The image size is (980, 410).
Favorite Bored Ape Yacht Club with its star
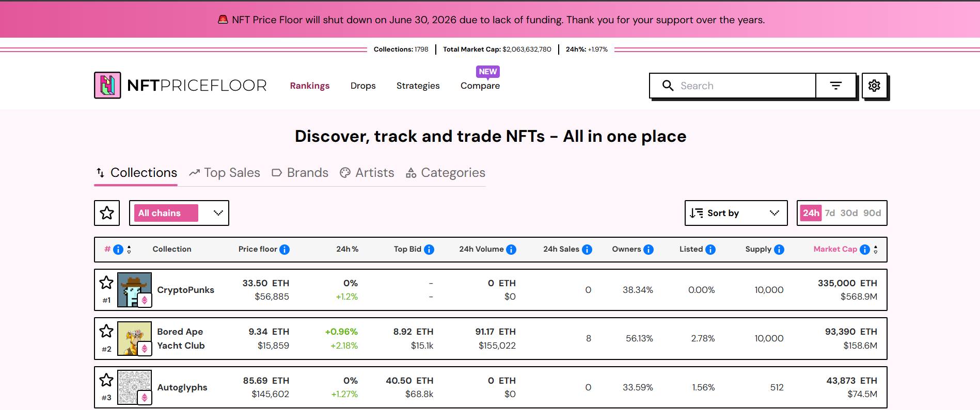click(106, 331)
